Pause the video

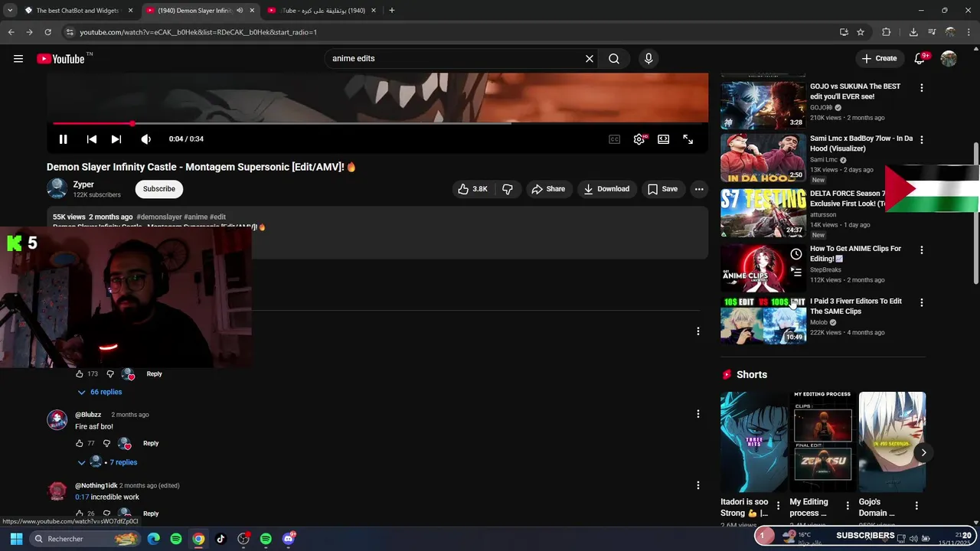pos(64,139)
